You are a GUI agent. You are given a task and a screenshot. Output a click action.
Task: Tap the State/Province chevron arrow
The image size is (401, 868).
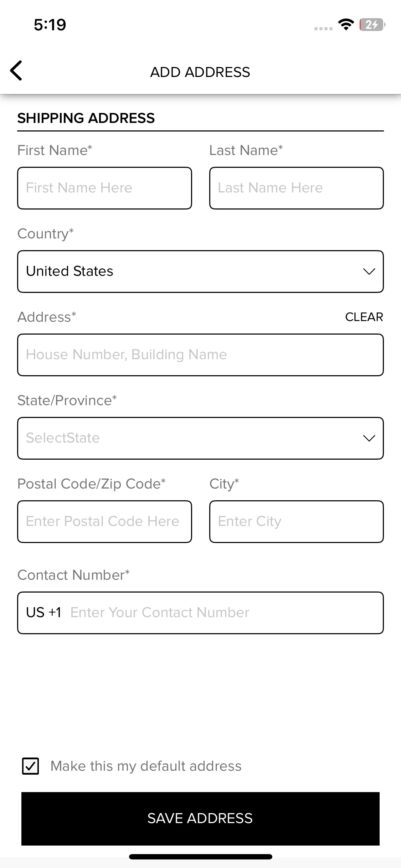point(369,438)
